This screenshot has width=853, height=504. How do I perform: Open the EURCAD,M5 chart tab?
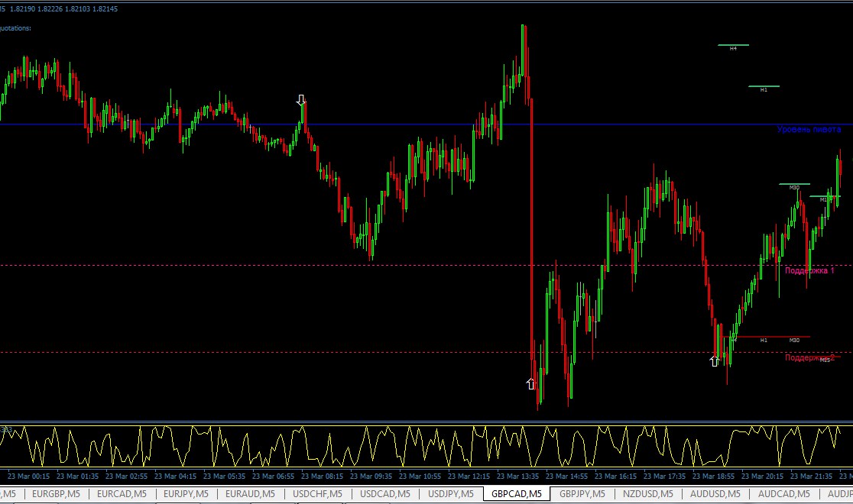click(122, 493)
